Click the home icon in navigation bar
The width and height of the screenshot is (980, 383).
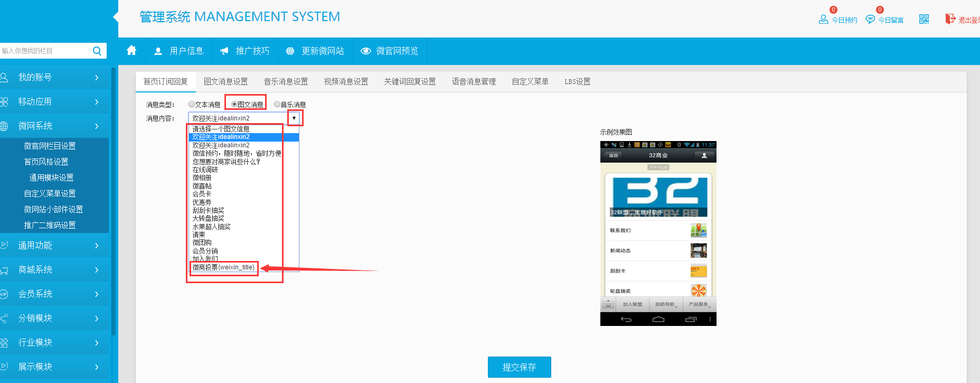(131, 51)
